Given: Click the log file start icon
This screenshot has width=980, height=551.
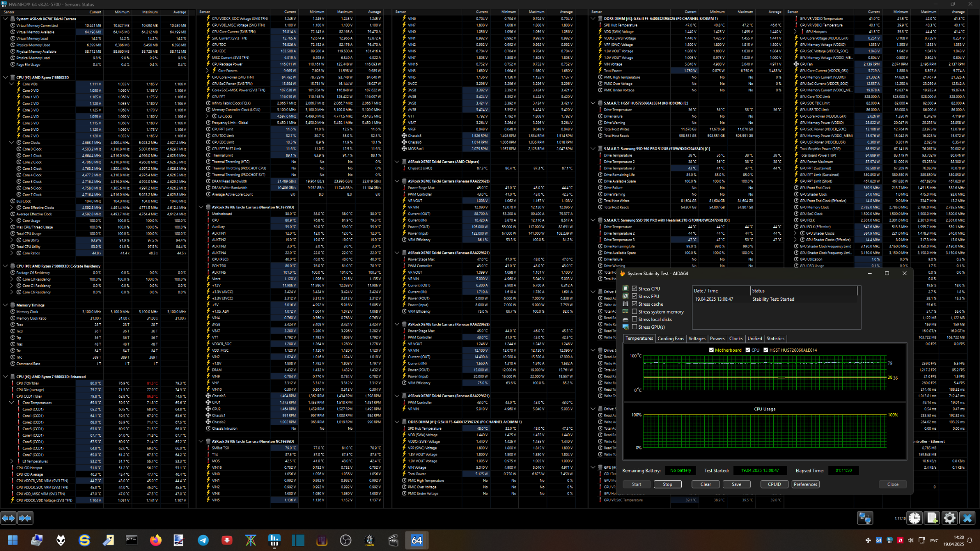Looking at the screenshot, I should pyautogui.click(x=932, y=518).
